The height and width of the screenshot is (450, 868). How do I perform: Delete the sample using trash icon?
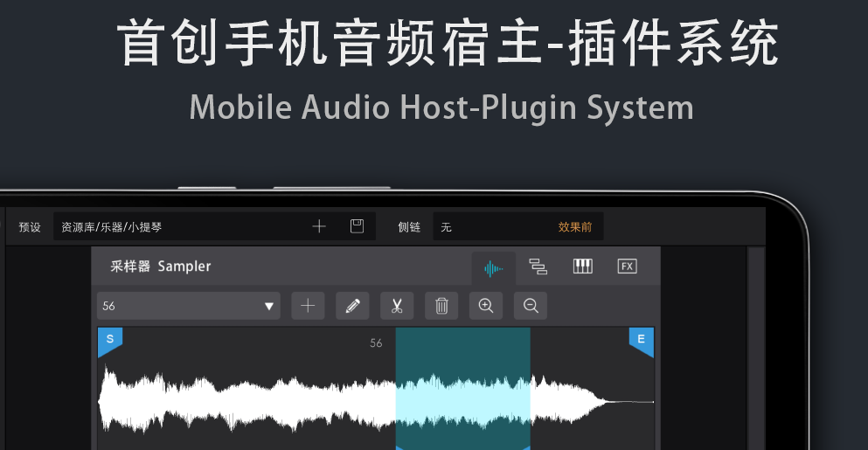[x=441, y=306]
